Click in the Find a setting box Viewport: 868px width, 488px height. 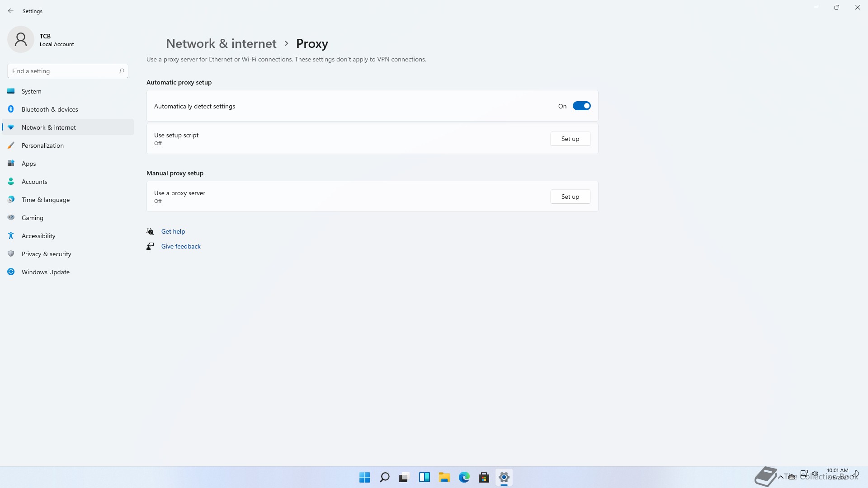click(x=63, y=71)
